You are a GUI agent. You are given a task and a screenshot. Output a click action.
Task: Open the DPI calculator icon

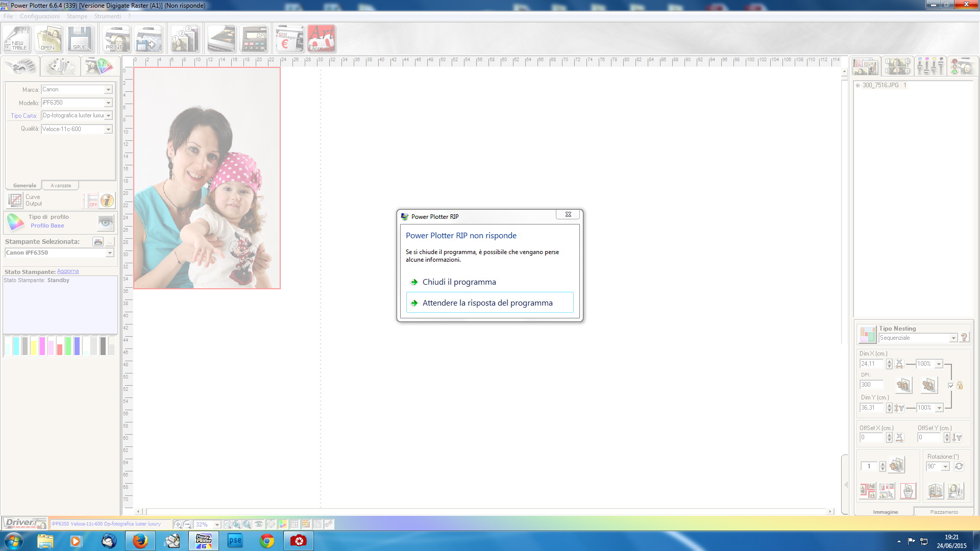click(x=254, y=39)
